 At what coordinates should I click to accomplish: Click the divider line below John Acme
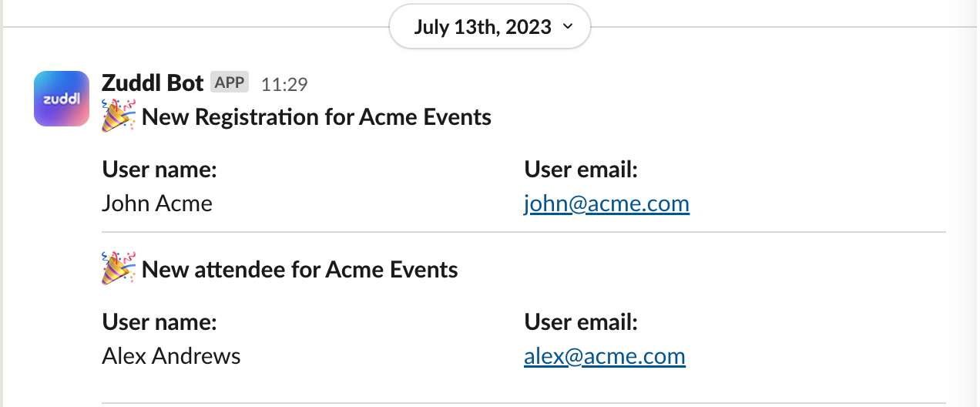point(523,232)
